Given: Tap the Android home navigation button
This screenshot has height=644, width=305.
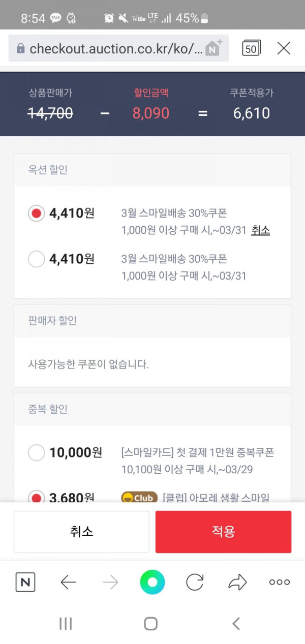Looking at the screenshot, I should (150, 624).
